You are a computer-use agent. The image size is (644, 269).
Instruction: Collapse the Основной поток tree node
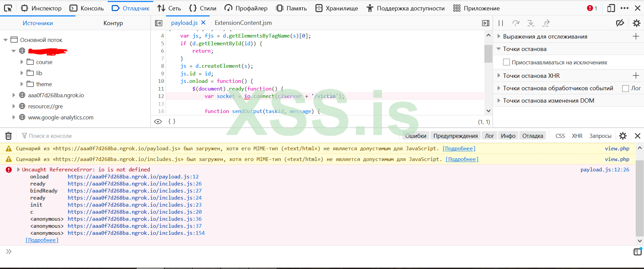5,40
